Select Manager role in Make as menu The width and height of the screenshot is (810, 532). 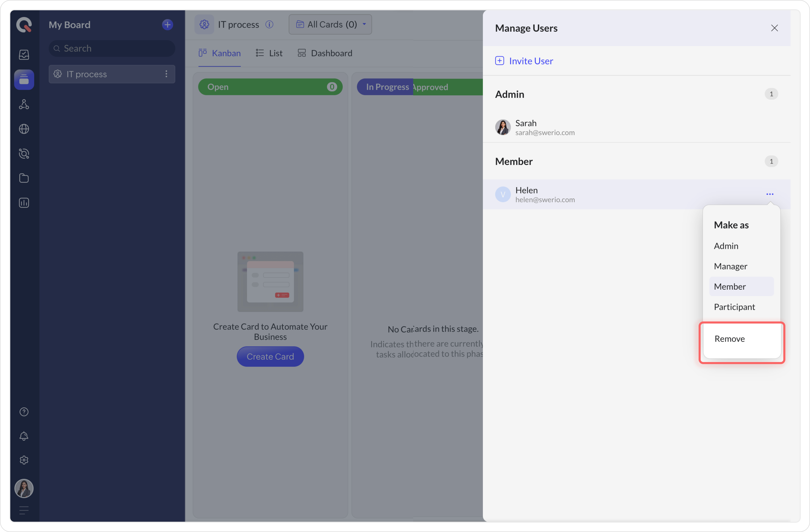point(730,266)
